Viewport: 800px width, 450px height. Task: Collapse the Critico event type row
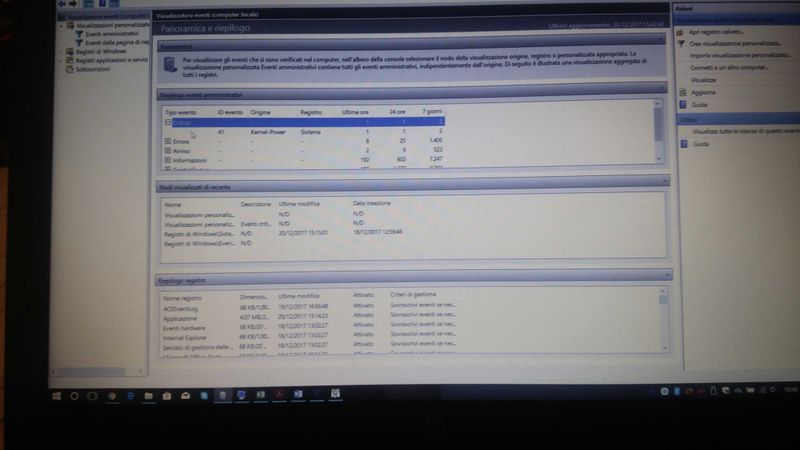(168, 122)
